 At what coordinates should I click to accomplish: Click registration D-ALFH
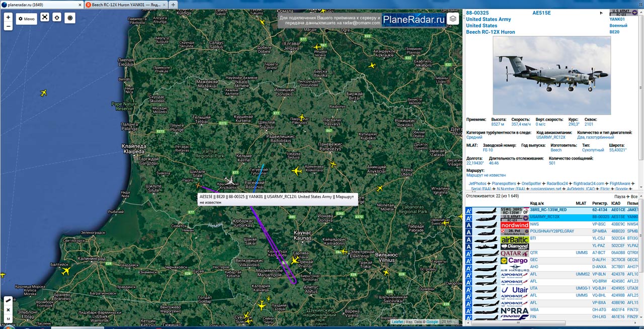pos(600,260)
